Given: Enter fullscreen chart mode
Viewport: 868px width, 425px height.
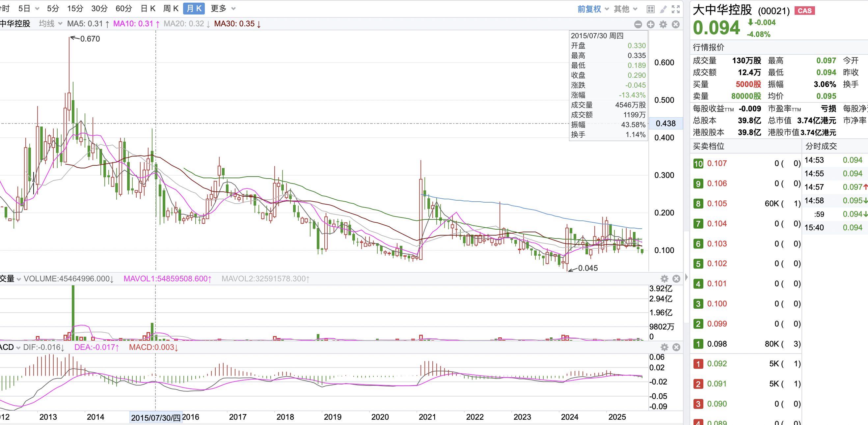Looking at the screenshot, I should [676, 9].
